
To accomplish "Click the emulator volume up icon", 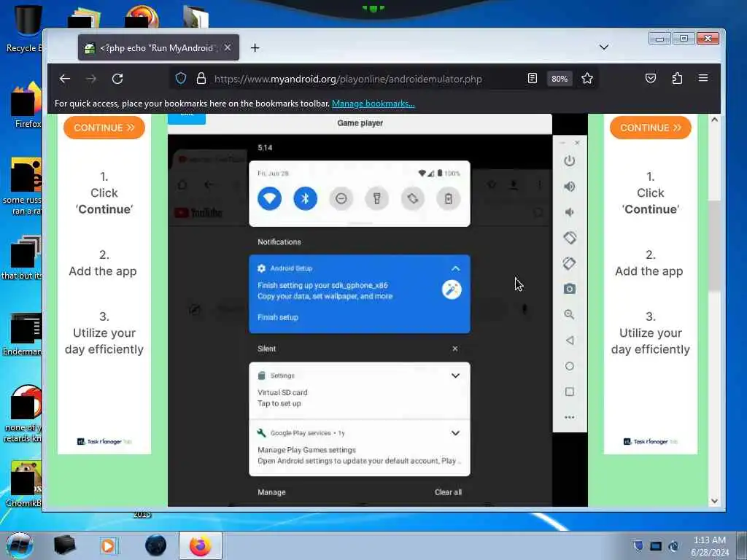I will tap(569, 187).
